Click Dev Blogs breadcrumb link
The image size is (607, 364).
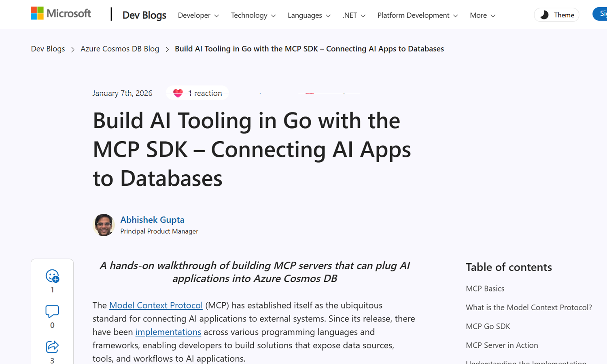click(x=48, y=49)
